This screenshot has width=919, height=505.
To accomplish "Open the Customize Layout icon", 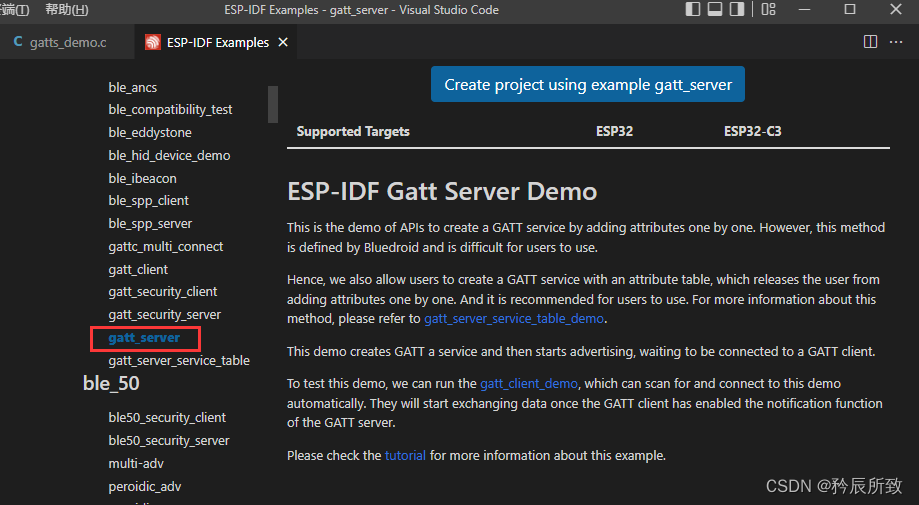I will point(768,10).
